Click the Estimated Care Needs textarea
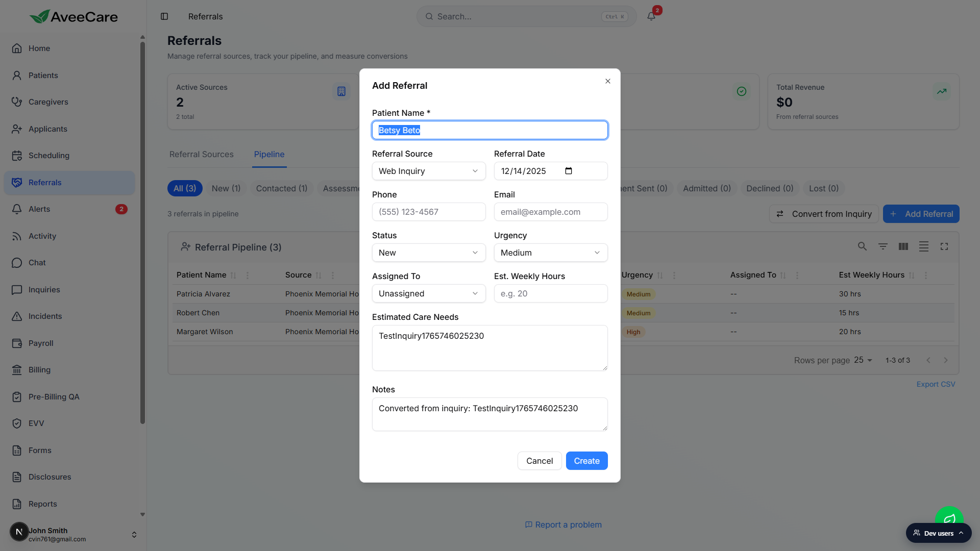Viewport: 980px width, 551px height. point(490,348)
